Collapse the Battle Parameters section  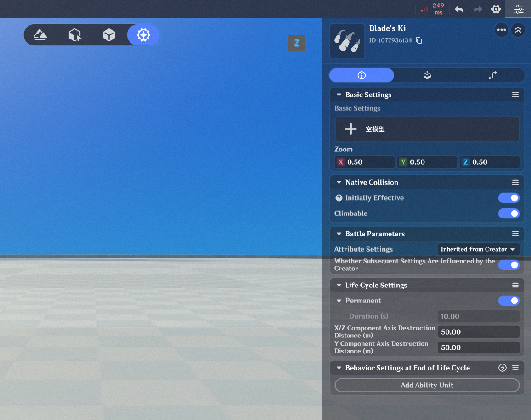point(339,234)
